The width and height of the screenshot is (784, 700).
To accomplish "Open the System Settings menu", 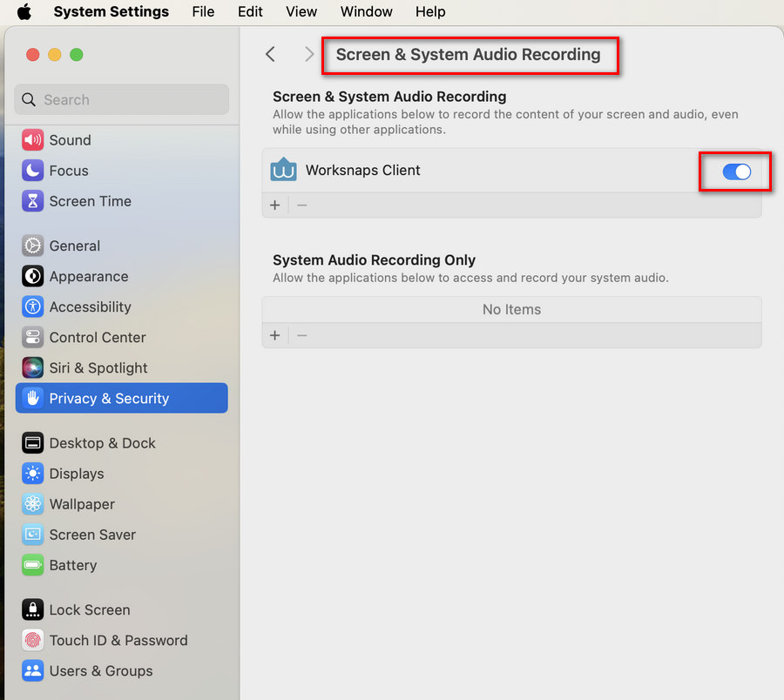I will [x=111, y=11].
